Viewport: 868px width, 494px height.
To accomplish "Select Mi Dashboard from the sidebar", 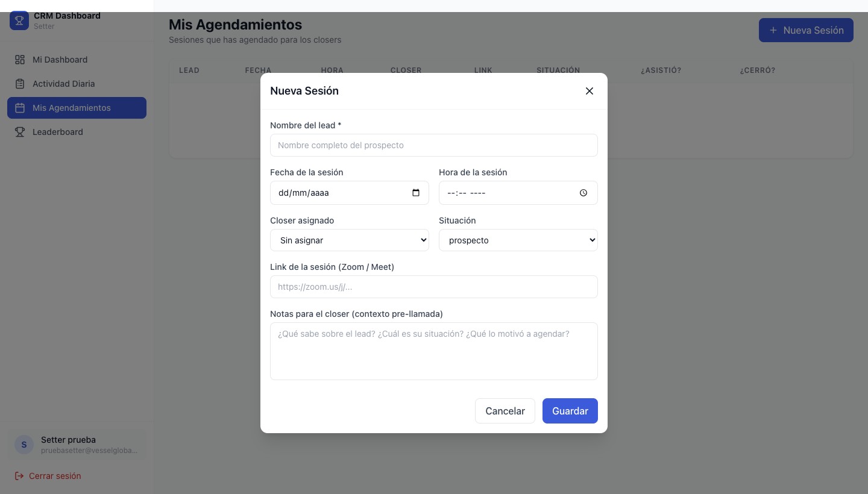I will coord(60,60).
